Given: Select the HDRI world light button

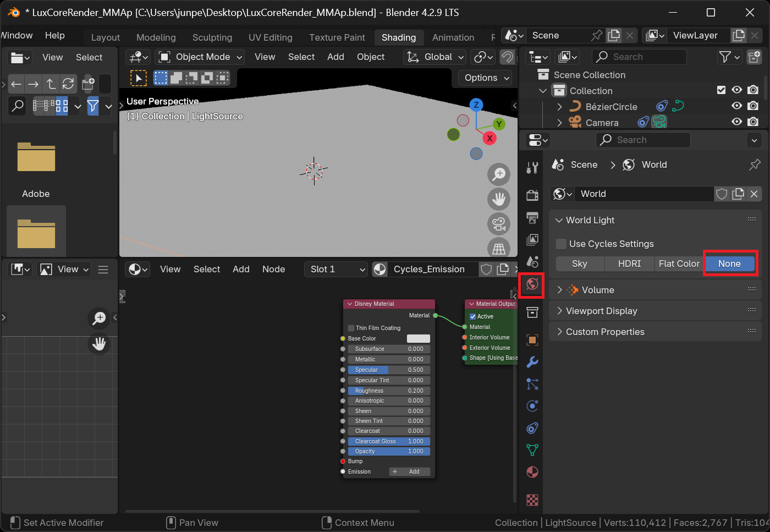Looking at the screenshot, I should pyautogui.click(x=629, y=264).
